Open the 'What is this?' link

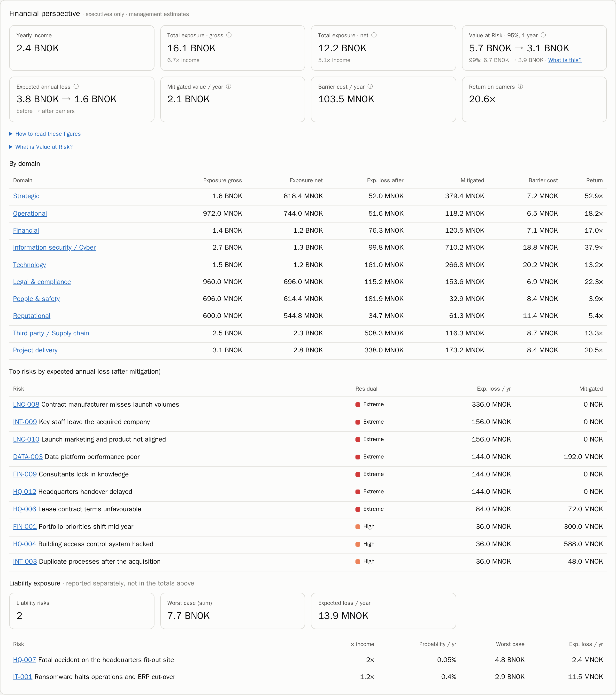565,60
